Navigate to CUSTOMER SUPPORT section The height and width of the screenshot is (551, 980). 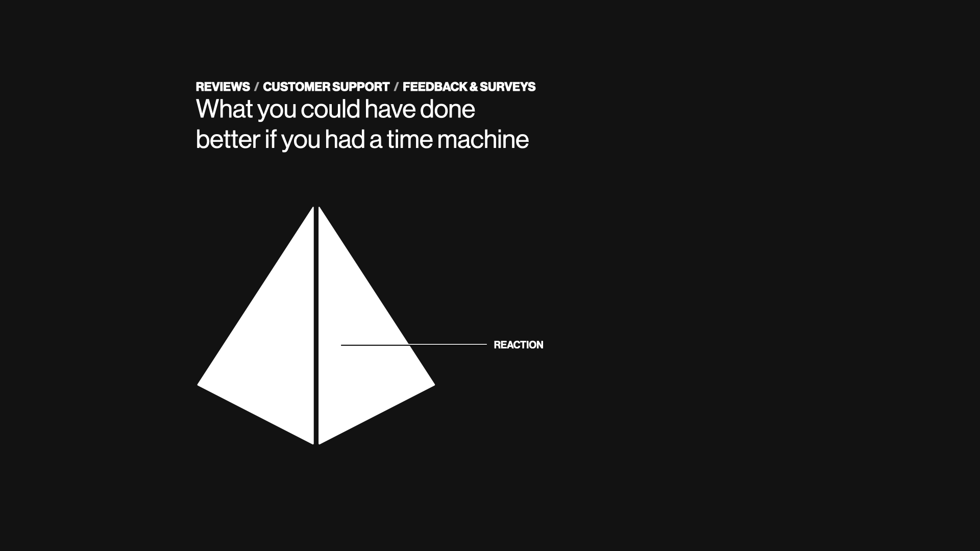pos(326,86)
